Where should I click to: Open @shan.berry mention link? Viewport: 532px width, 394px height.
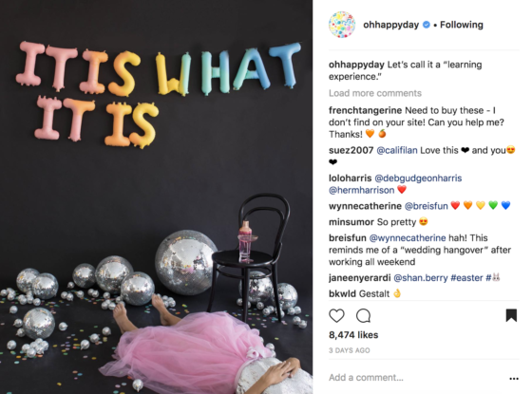click(x=420, y=277)
